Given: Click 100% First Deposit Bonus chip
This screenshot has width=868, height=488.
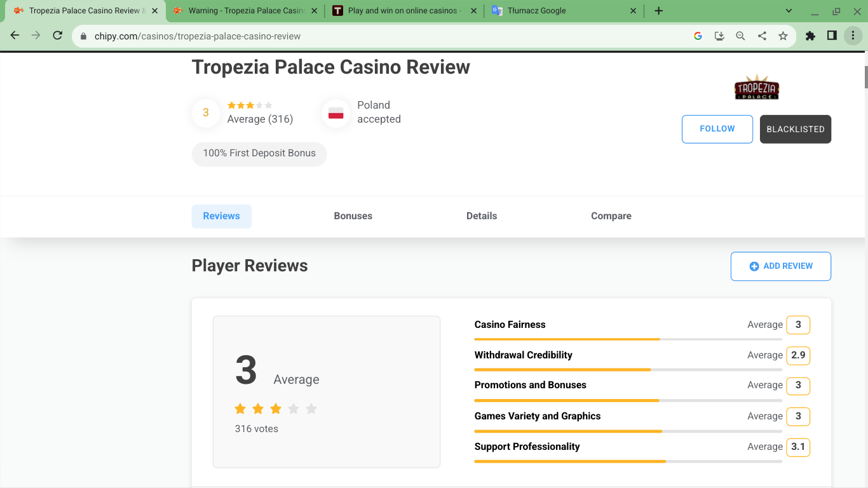Looking at the screenshot, I should tap(259, 154).
